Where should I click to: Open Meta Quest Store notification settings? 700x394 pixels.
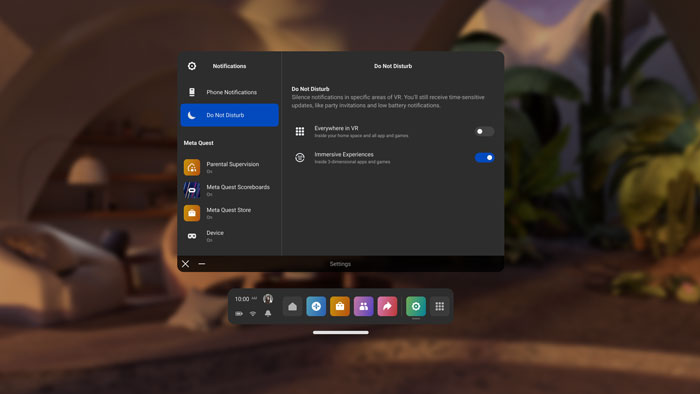229,213
